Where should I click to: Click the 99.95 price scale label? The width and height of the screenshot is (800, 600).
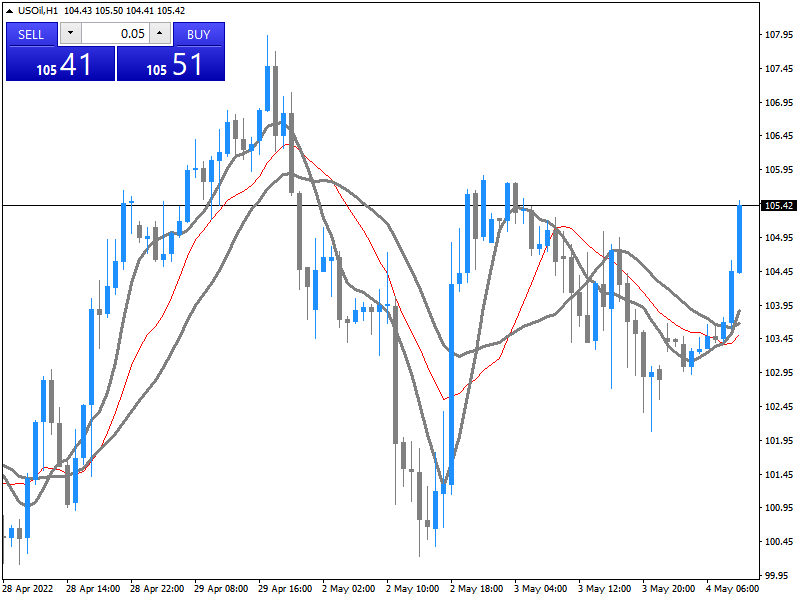coord(777,576)
